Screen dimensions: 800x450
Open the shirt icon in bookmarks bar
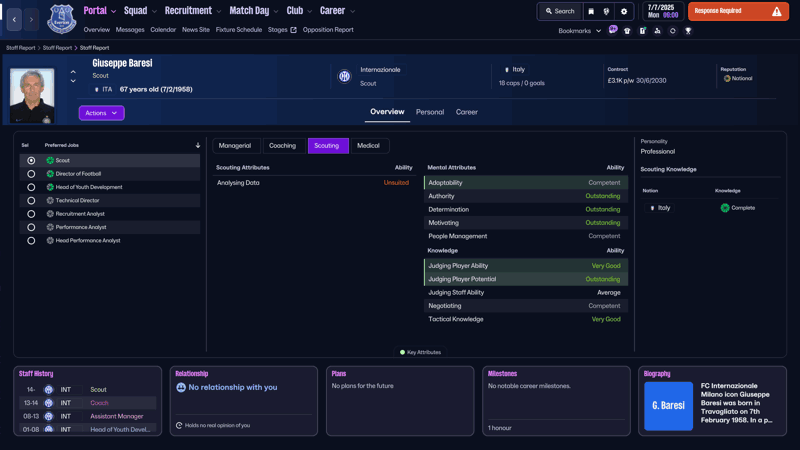(x=627, y=31)
